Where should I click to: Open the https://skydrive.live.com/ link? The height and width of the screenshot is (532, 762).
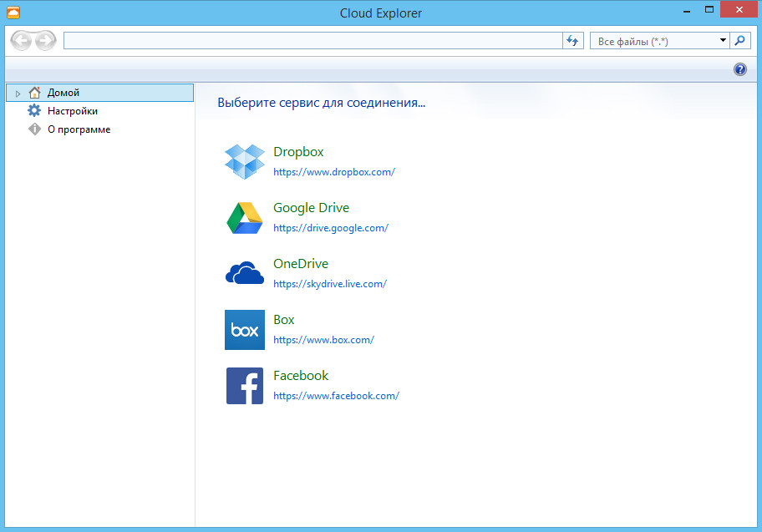(330, 284)
